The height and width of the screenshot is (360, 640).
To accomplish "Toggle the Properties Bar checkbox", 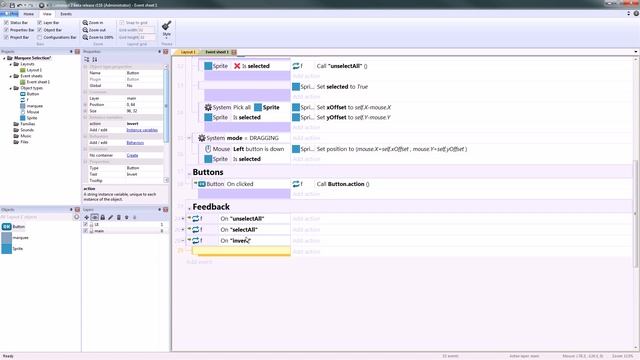I will [x=6, y=30].
